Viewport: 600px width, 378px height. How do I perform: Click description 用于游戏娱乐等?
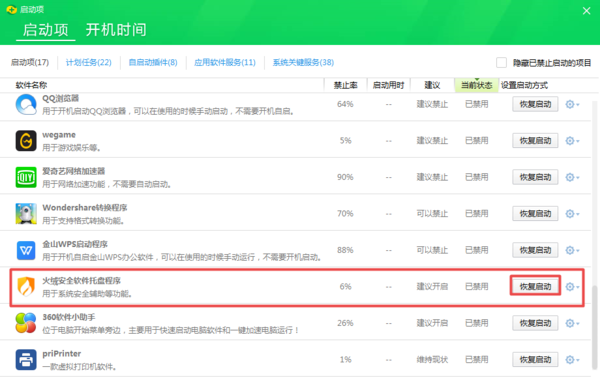[71, 148]
